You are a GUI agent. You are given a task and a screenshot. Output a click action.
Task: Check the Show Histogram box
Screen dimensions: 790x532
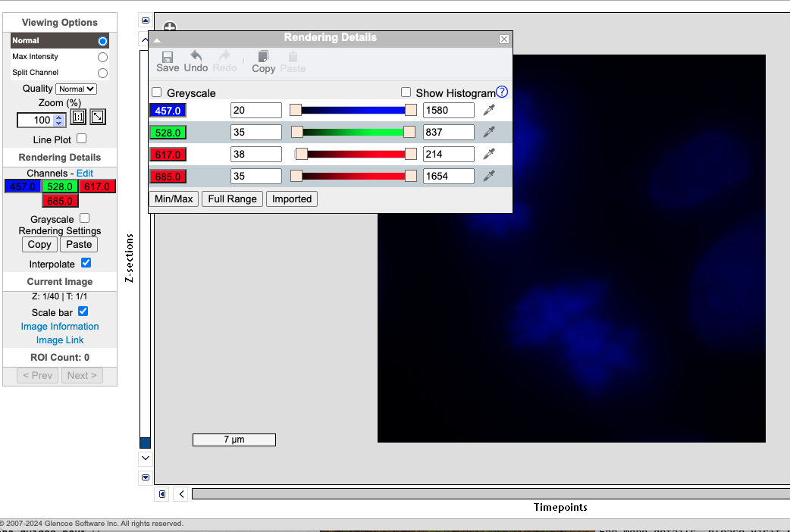click(x=406, y=92)
